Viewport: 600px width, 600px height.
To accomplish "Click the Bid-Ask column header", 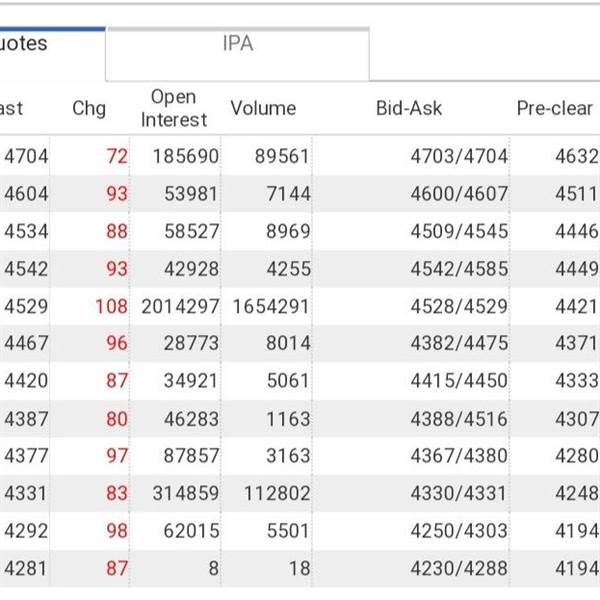I will tap(409, 108).
